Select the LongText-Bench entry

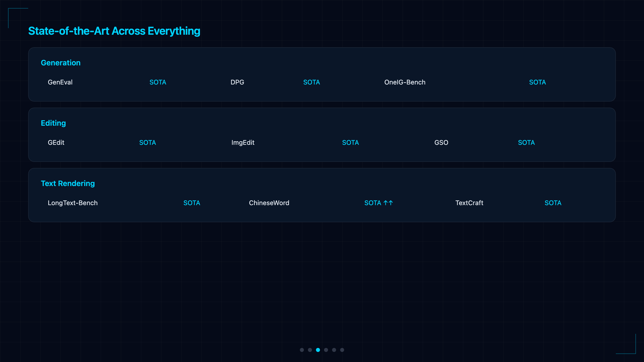pos(73,203)
